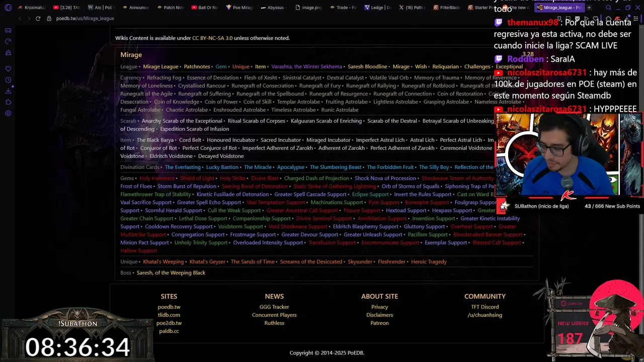The height and width of the screenshot is (362, 644).
Task: Switch to the Ledge tab
Action: [x=378, y=8]
